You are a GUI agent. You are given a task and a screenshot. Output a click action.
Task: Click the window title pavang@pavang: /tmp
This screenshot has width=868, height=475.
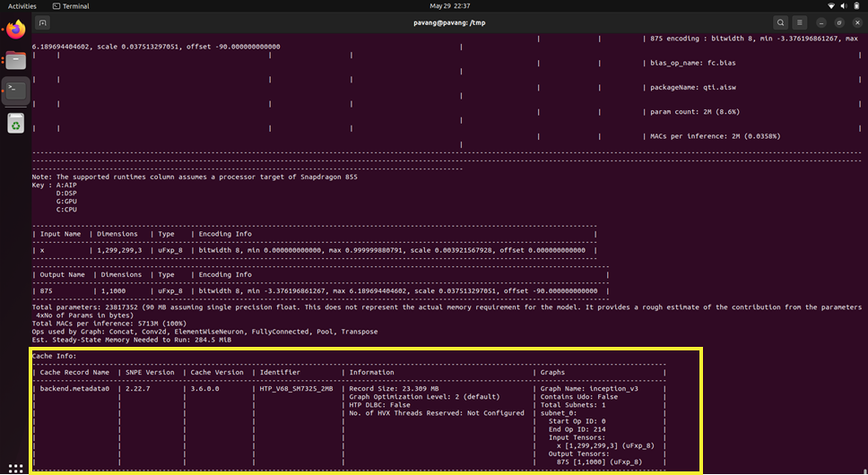(449, 22)
